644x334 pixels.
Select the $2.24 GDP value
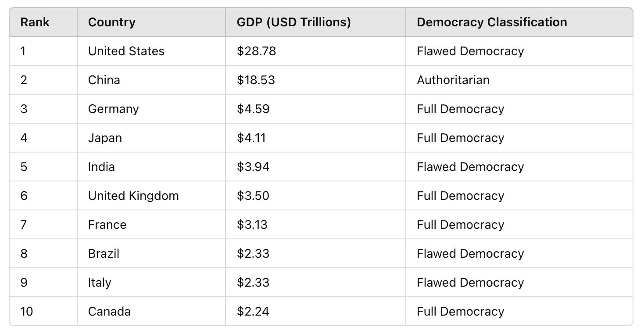tap(253, 312)
